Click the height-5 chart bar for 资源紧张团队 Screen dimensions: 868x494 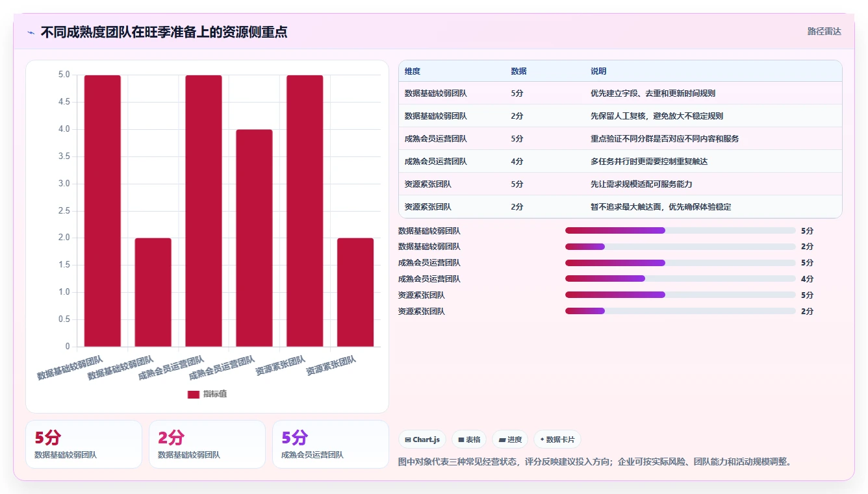pos(305,211)
